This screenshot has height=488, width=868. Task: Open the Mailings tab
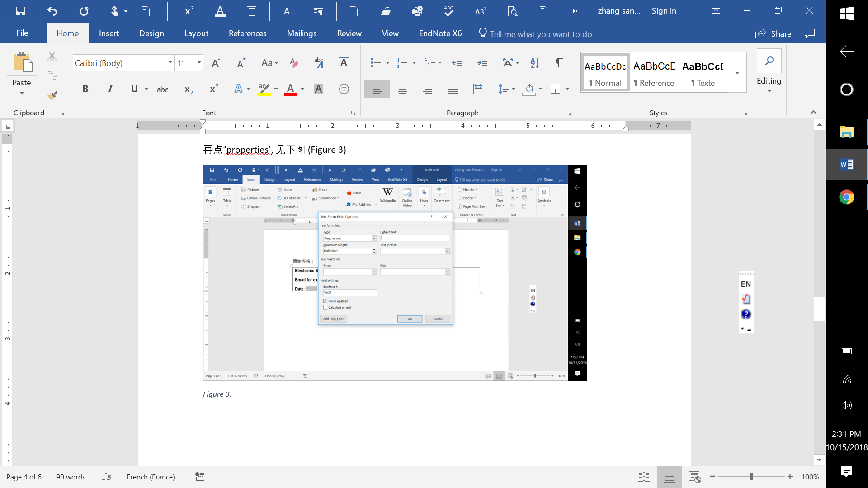[302, 33]
